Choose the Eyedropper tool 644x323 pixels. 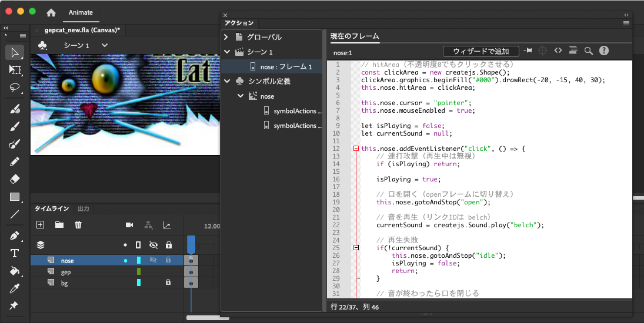15,288
